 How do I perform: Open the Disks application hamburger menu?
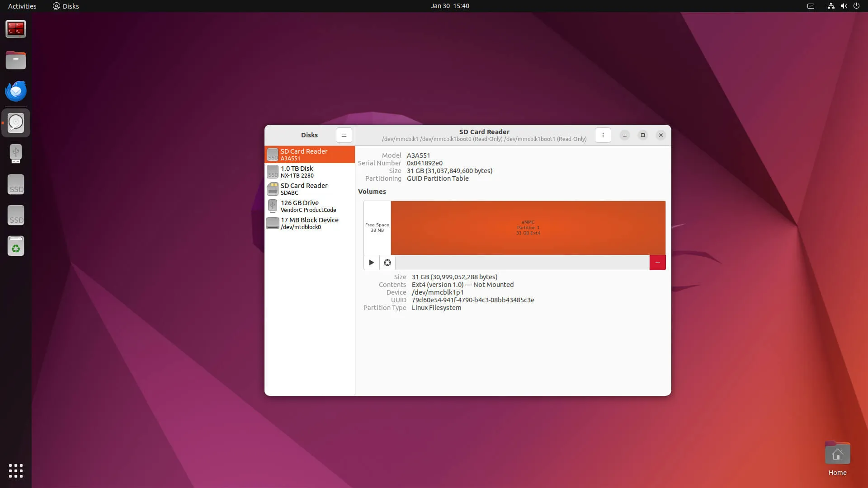344,135
